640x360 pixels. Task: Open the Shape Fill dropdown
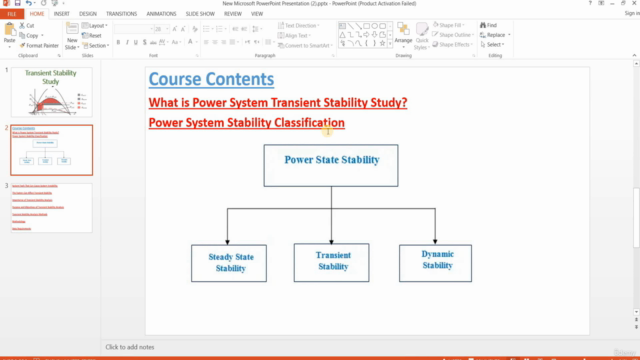pyautogui.click(x=449, y=25)
